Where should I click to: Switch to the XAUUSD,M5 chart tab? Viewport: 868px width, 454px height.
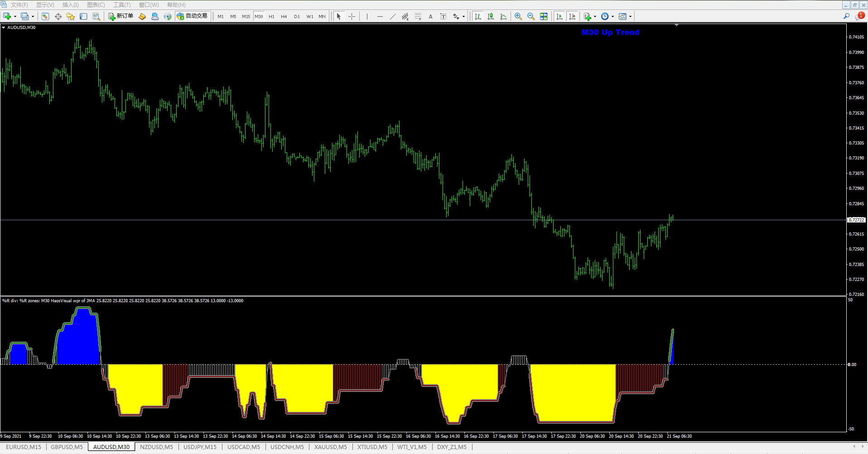click(x=331, y=447)
